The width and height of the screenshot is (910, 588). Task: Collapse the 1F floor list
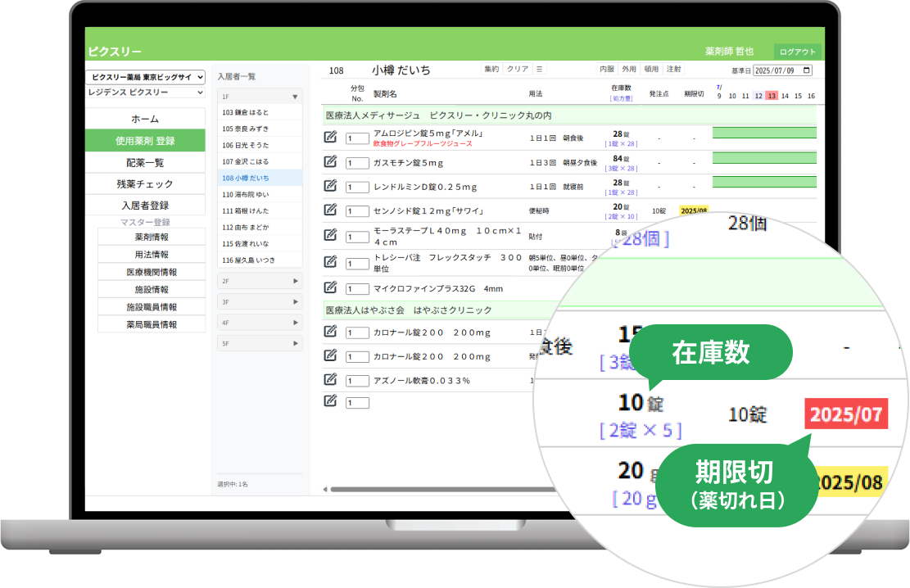pyautogui.click(x=258, y=97)
